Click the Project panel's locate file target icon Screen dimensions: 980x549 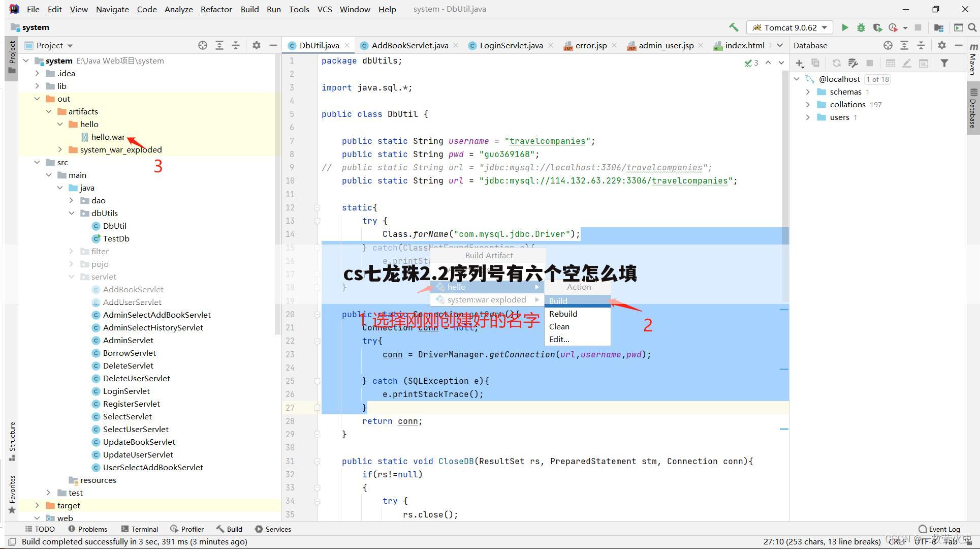point(203,45)
